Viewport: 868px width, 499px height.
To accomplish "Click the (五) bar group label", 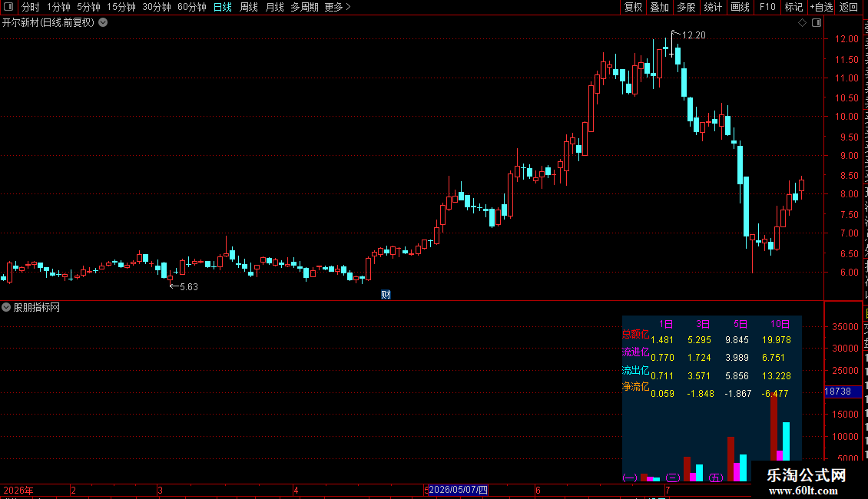I will point(715,478).
